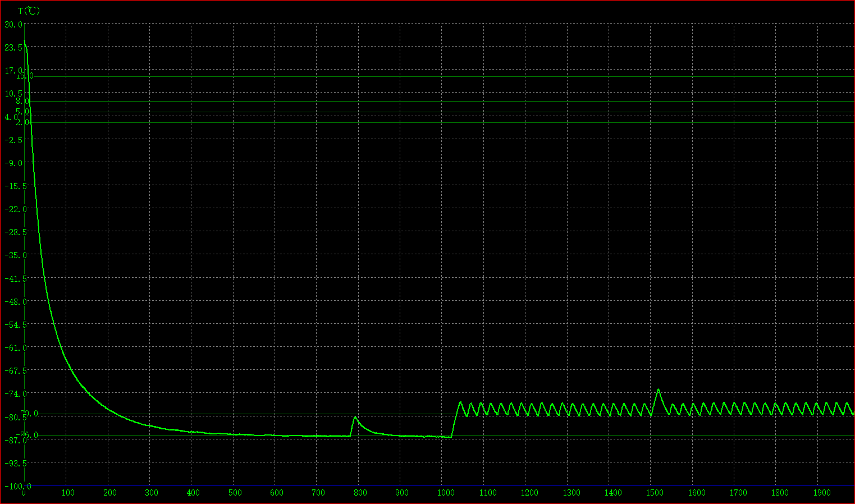This screenshot has height=504, width=855.
Task: Select the 1500 tick on the time axis
Action: [655, 493]
